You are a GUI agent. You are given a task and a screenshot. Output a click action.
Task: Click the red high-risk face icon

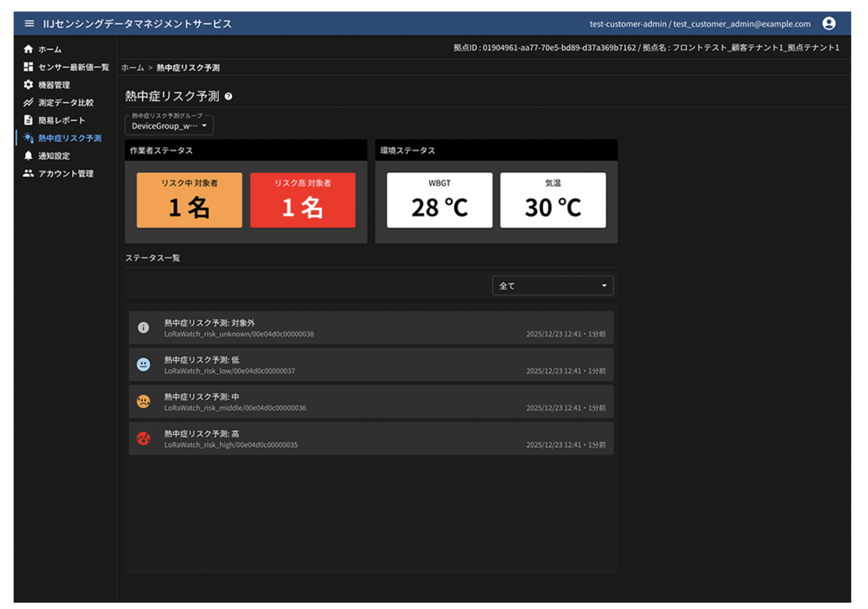[x=143, y=438]
